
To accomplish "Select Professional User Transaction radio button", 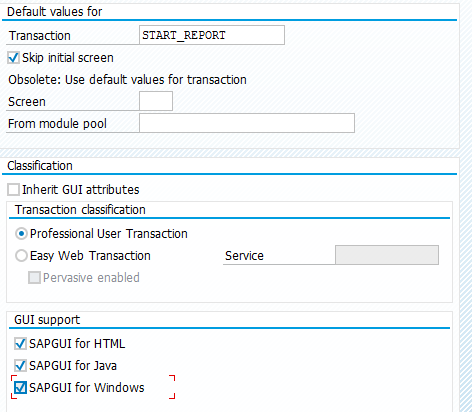I will pos(21,234).
